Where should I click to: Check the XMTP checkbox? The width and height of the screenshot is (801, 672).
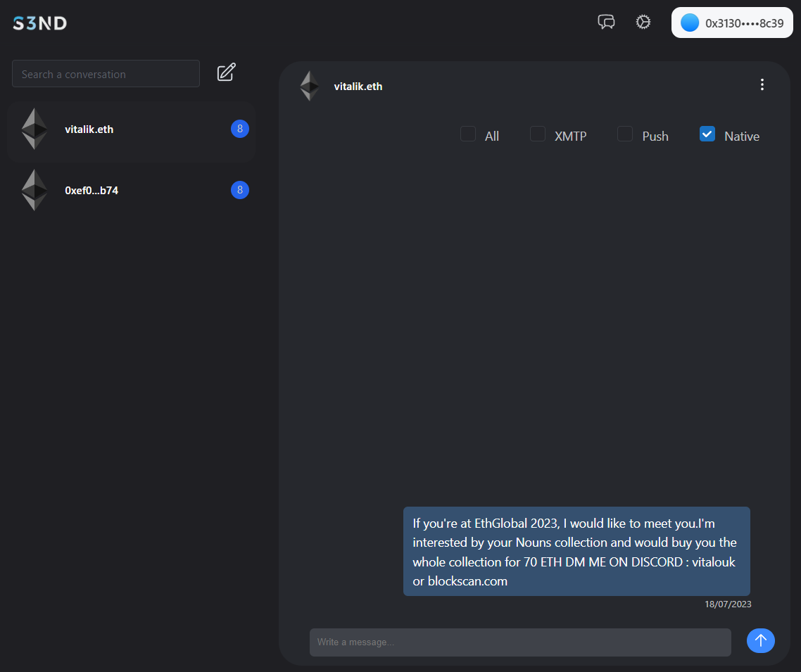[x=537, y=133]
